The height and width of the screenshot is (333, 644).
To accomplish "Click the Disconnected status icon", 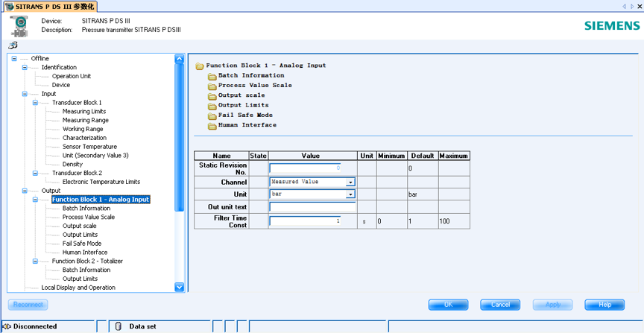I will [7, 326].
